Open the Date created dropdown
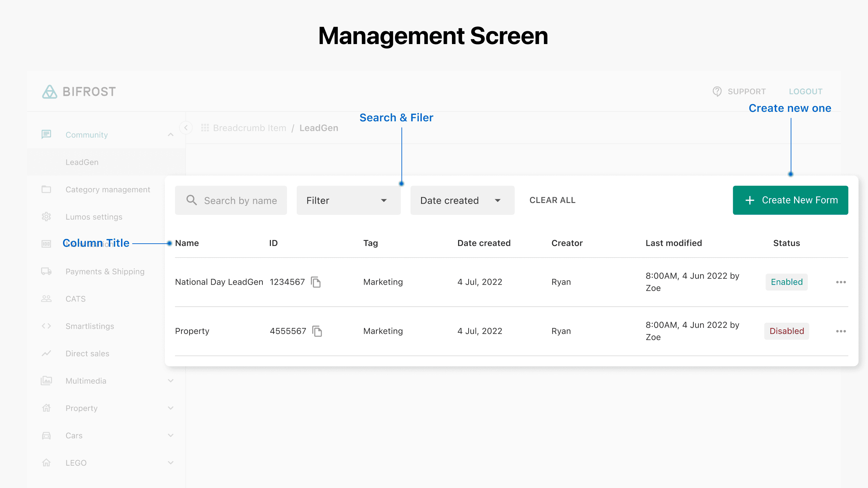 pos(462,200)
